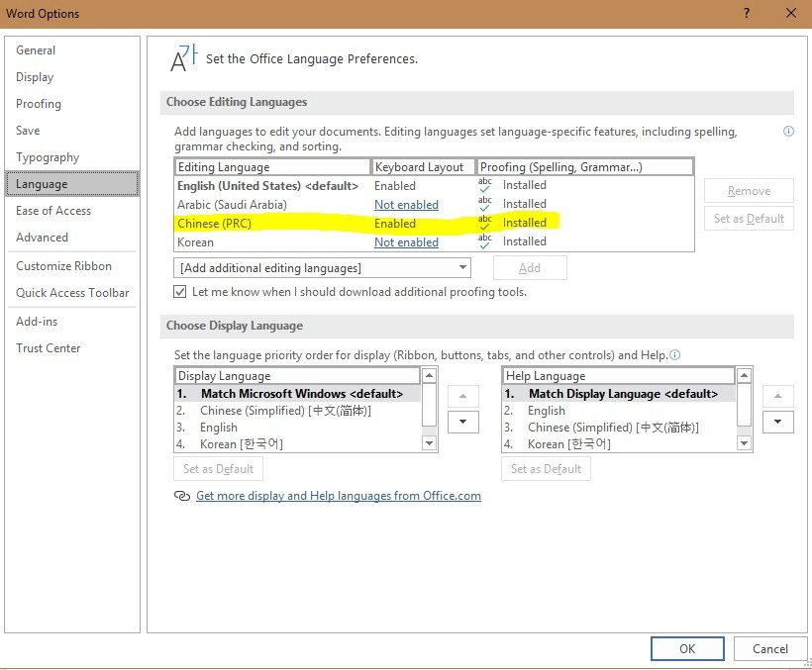Move display language down with arrow button
812x670 pixels.
click(x=463, y=422)
